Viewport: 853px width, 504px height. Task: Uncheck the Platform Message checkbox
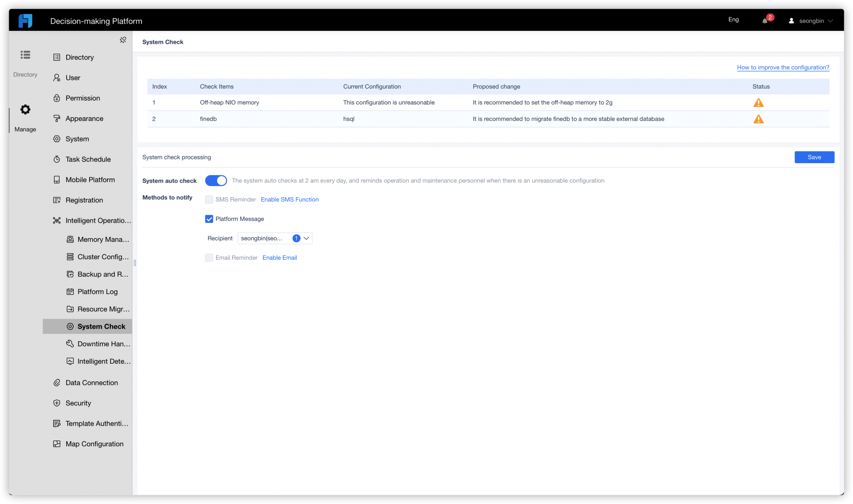click(x=209, y=218)
